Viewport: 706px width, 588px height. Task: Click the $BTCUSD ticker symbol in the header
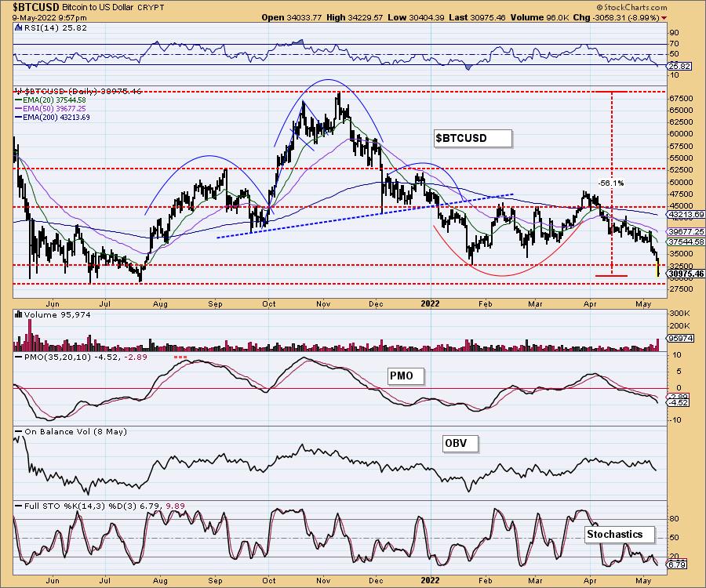[x=35, y=7]
